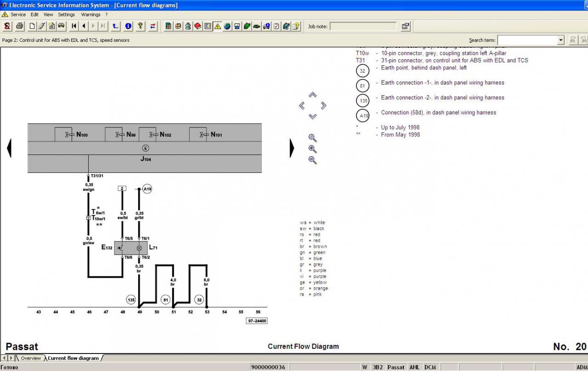Image resolution: width=588 pixels, height=371 pixels.
Task: Click the calculator-like icon after separator
Action: point(169,26)
